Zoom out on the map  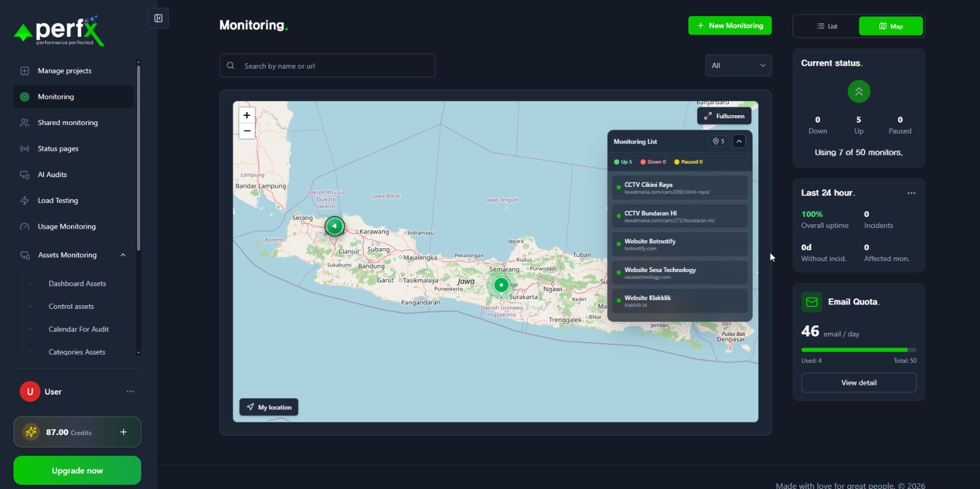click(x=247, y=131)
